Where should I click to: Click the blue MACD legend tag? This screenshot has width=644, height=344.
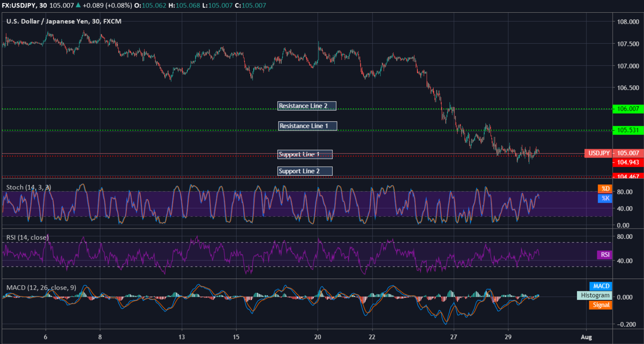pyautogui.click(x=601, y=286)
